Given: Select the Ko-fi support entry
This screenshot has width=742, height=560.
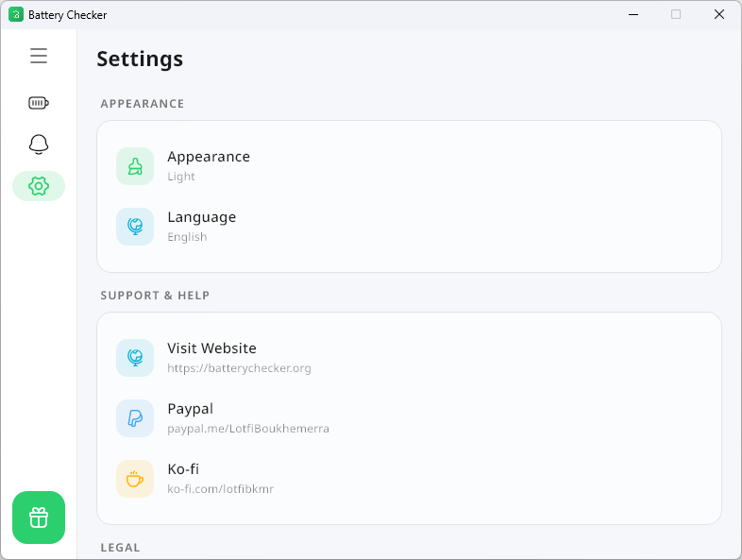Looking at the screenshot, I should (409, 479).
